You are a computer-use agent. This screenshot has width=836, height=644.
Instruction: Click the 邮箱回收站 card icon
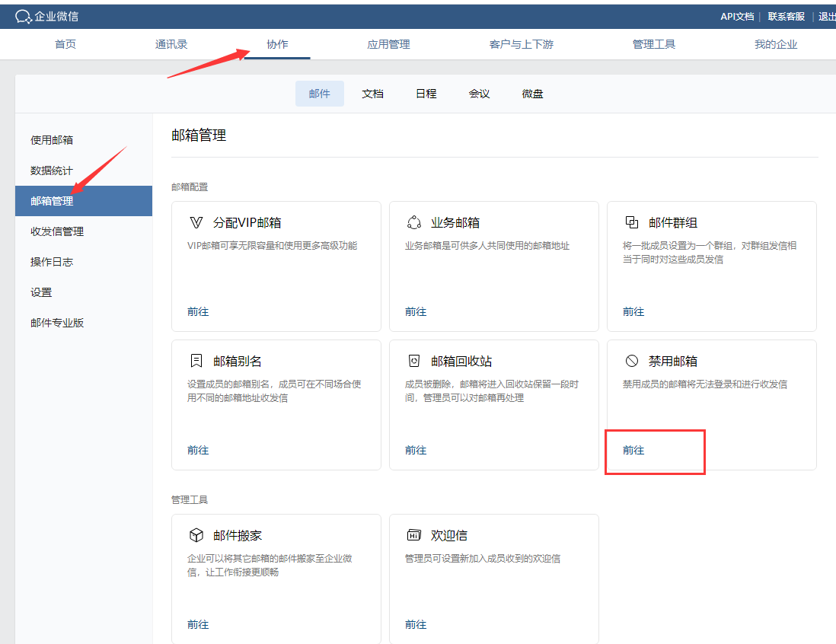414,361
